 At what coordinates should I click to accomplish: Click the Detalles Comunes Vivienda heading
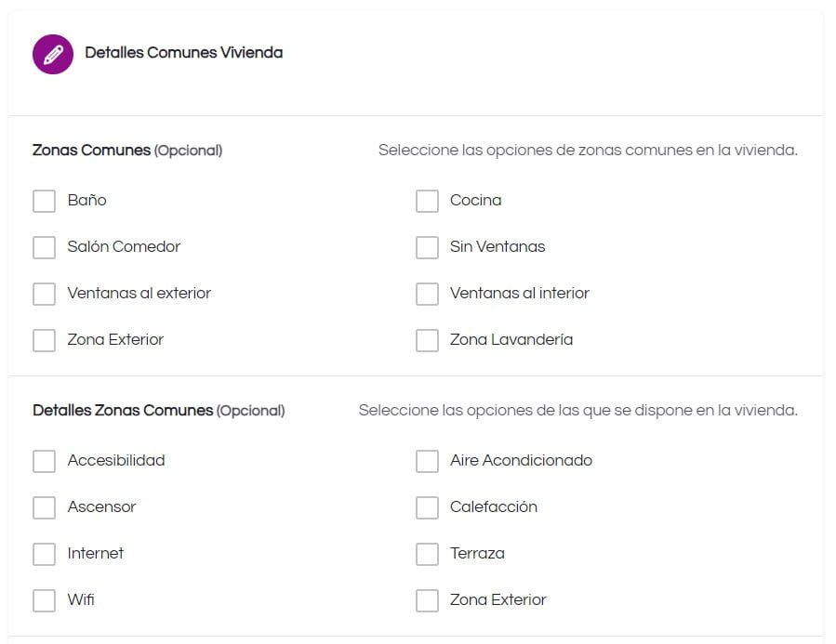click(x=184, y=53)
